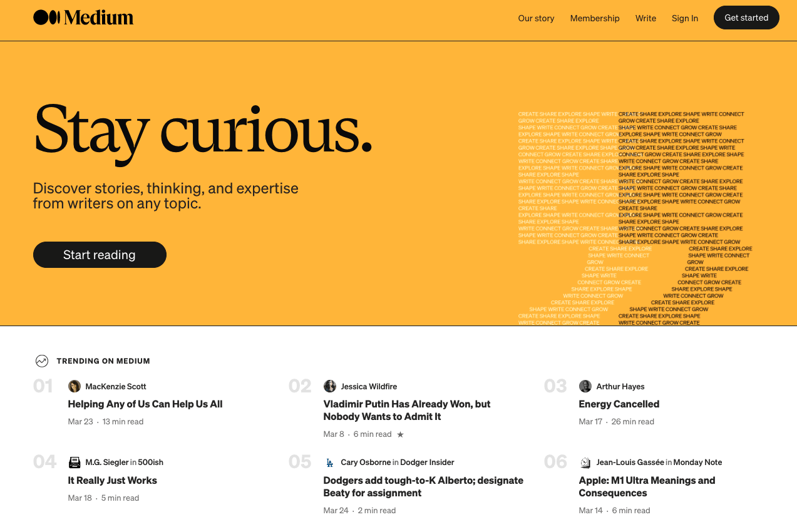The width and height of the screenshot is (797, 532).
Task: Visit MacKenzie Scott author name
Action: [x=116, y=387]
